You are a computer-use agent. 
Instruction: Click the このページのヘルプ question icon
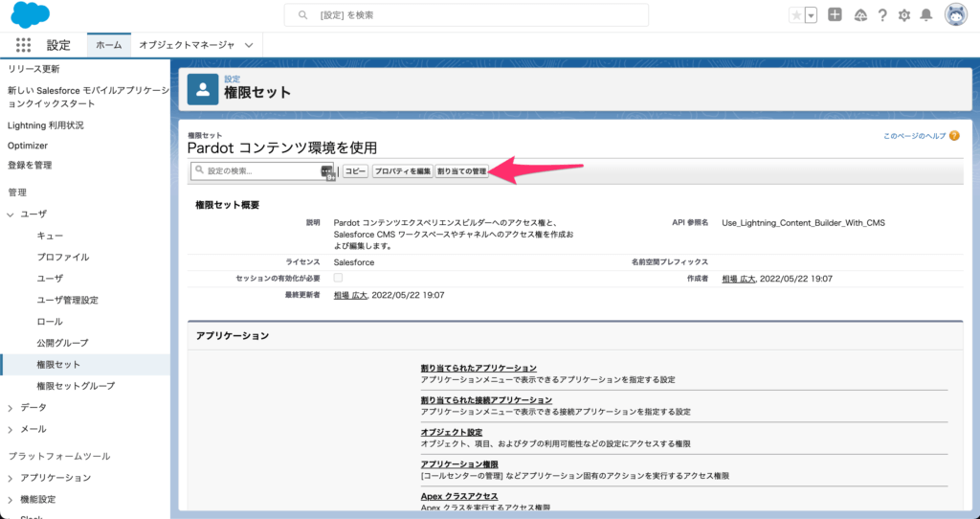(x=954, y=136)
